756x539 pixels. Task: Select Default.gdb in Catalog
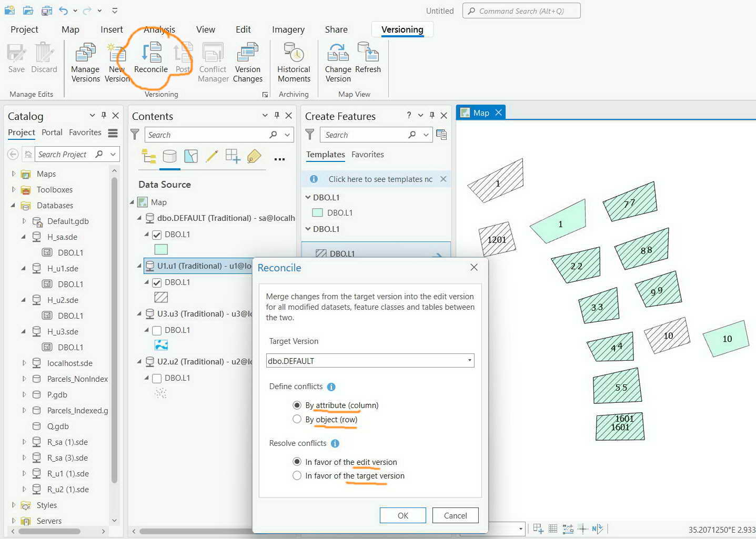pos(68,221)
